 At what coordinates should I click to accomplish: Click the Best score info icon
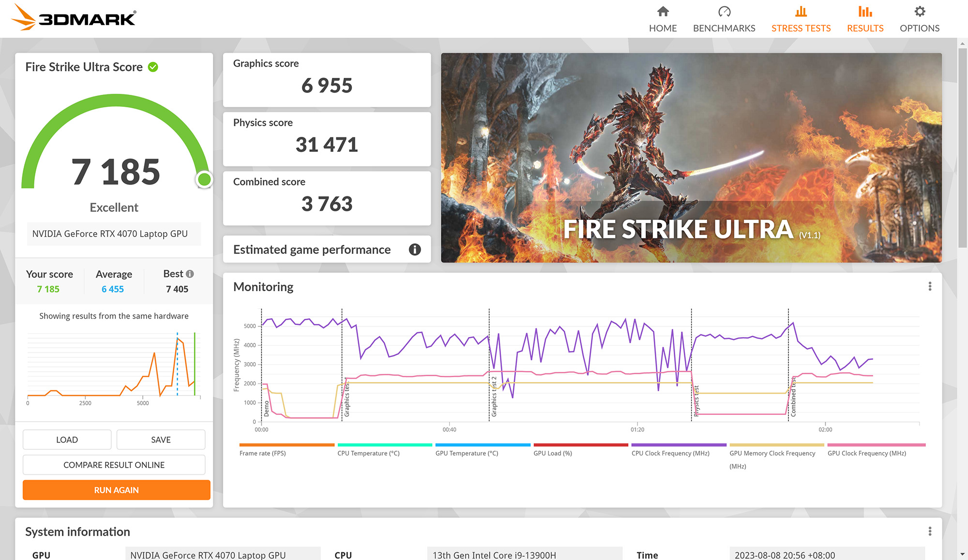[x=190, y=274]
